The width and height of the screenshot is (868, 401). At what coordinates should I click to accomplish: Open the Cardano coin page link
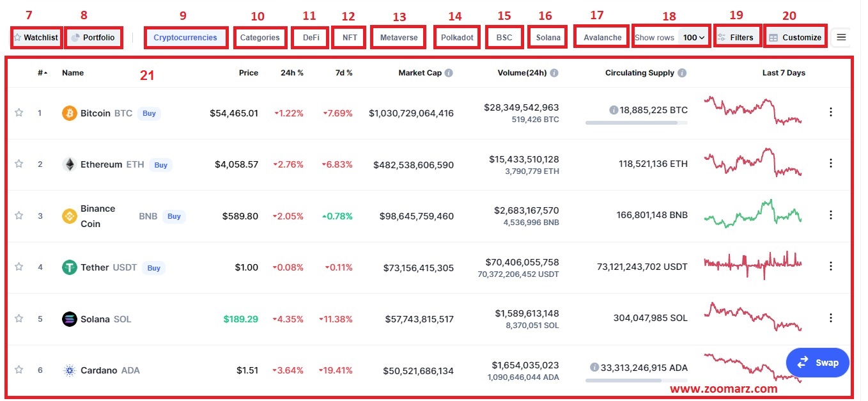(99, 370)
